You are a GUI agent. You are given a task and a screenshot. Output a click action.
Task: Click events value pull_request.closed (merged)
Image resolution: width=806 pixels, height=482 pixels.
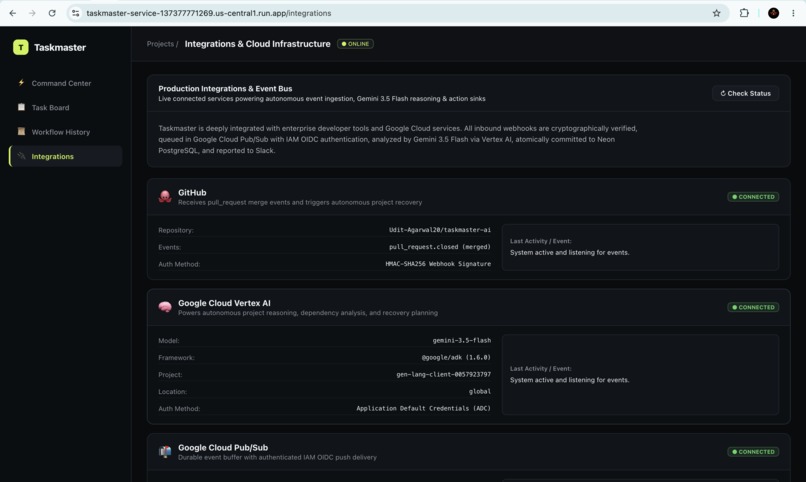click(439, 247)
